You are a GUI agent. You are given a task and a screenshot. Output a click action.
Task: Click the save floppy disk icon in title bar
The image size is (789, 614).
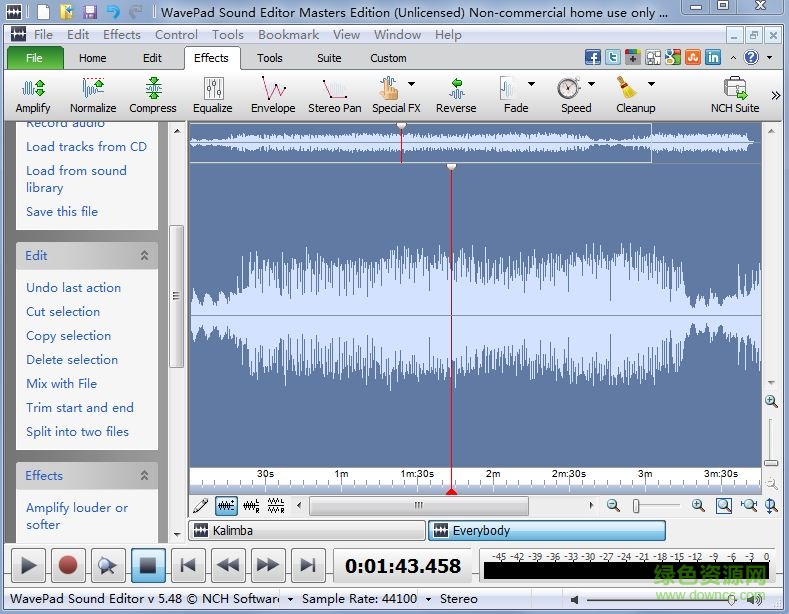(90, 12)
